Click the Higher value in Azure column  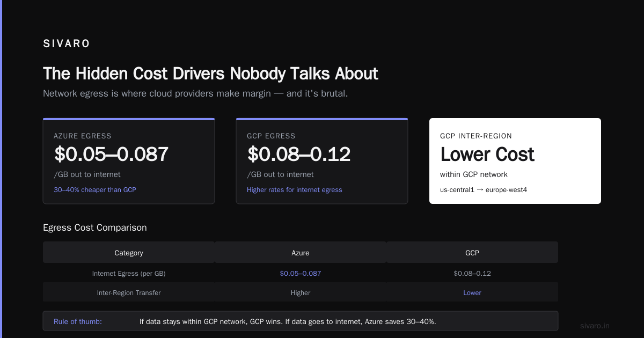click(301, 293)
